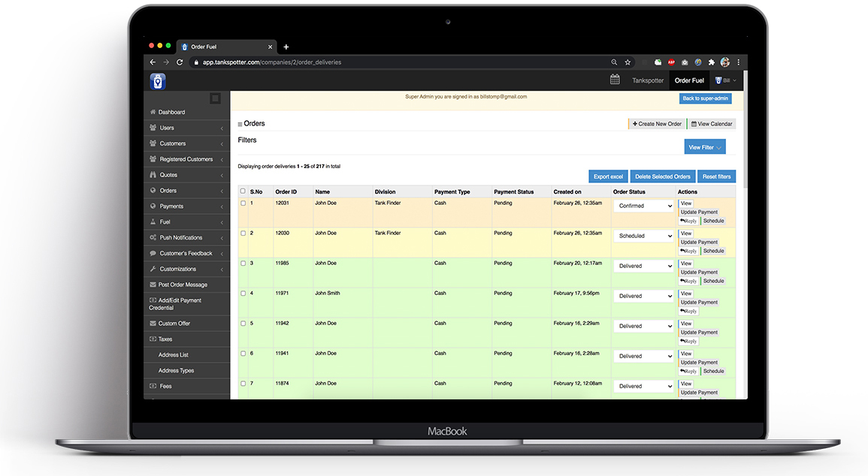Click the Back to super-admin button
868x476 pixels.
click(x=704, y=98)
